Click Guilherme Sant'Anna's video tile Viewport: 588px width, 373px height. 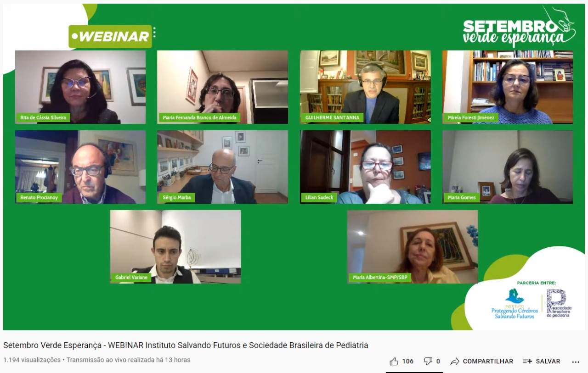[366, 87]
